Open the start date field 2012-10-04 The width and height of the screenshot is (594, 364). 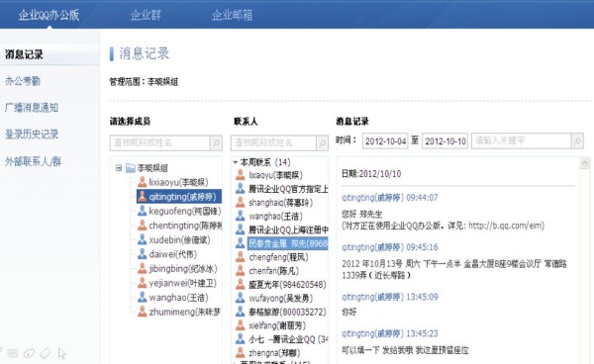[x=385, y=141]
